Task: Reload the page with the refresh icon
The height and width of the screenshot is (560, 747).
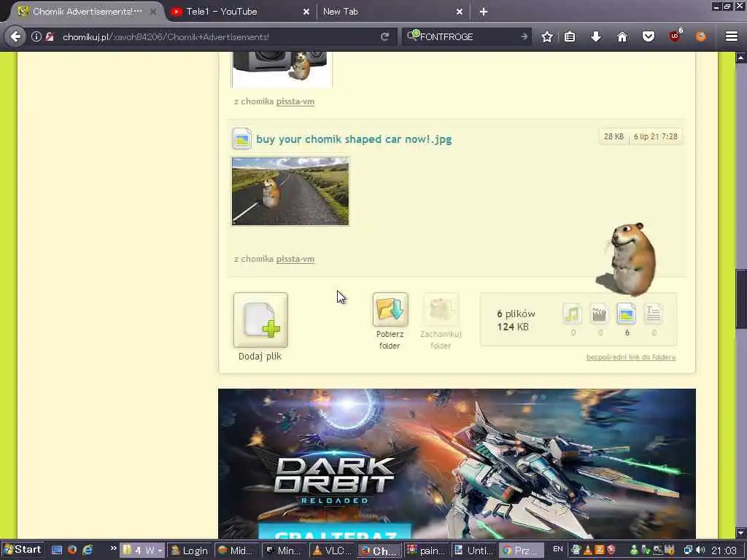Action: point(384,36)
